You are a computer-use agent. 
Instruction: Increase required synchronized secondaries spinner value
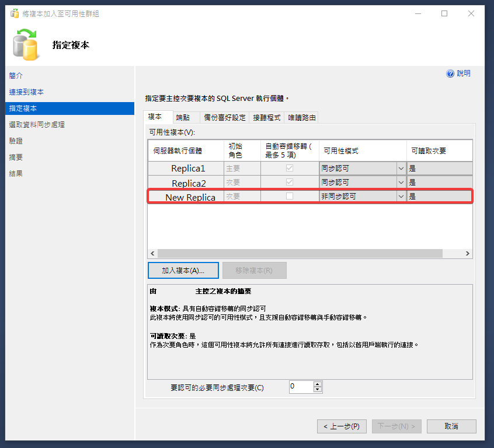point(318,384)
